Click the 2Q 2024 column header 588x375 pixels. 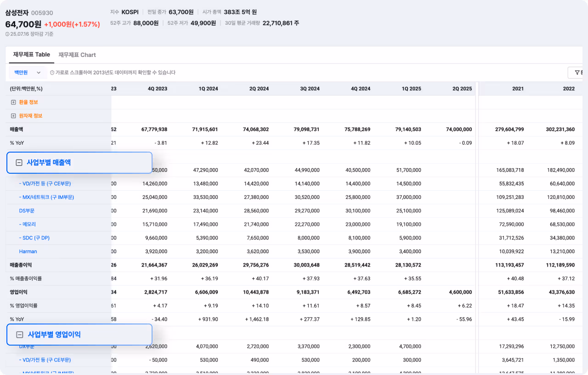click(x=259, y=89)
